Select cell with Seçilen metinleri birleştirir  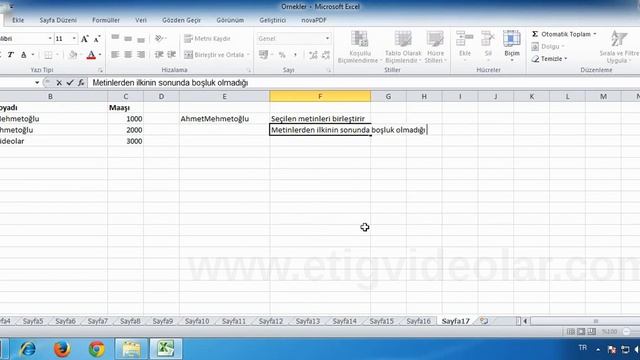[x=320, y=119]
